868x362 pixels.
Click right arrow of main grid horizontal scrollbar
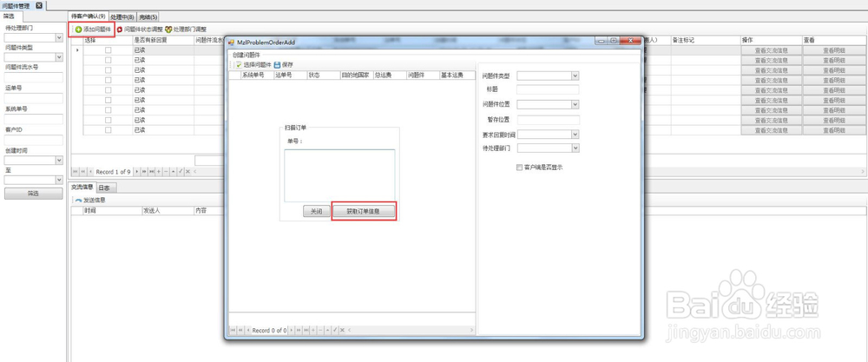click(x=864, y=172)
